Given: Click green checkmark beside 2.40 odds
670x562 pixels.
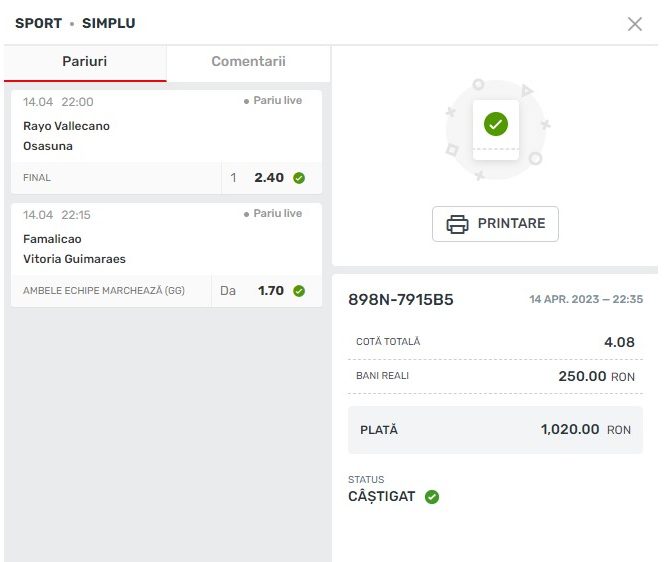Looking at the screenshot, I should point(299,179).
